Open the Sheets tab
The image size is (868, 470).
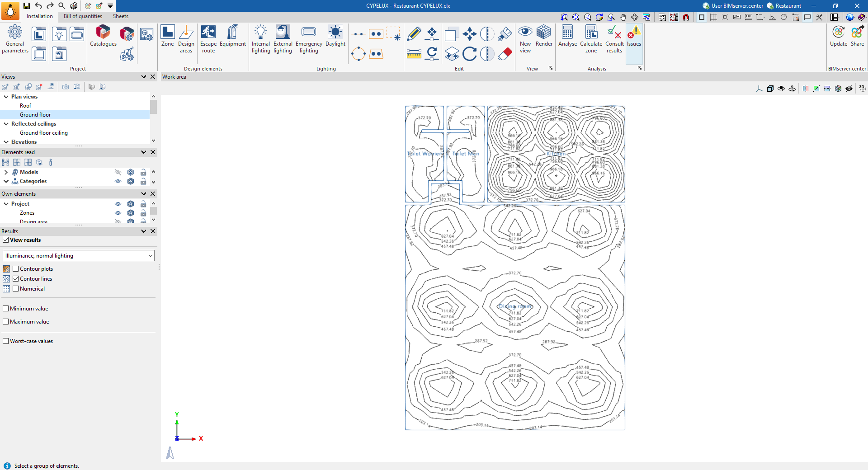pos(120,16)
